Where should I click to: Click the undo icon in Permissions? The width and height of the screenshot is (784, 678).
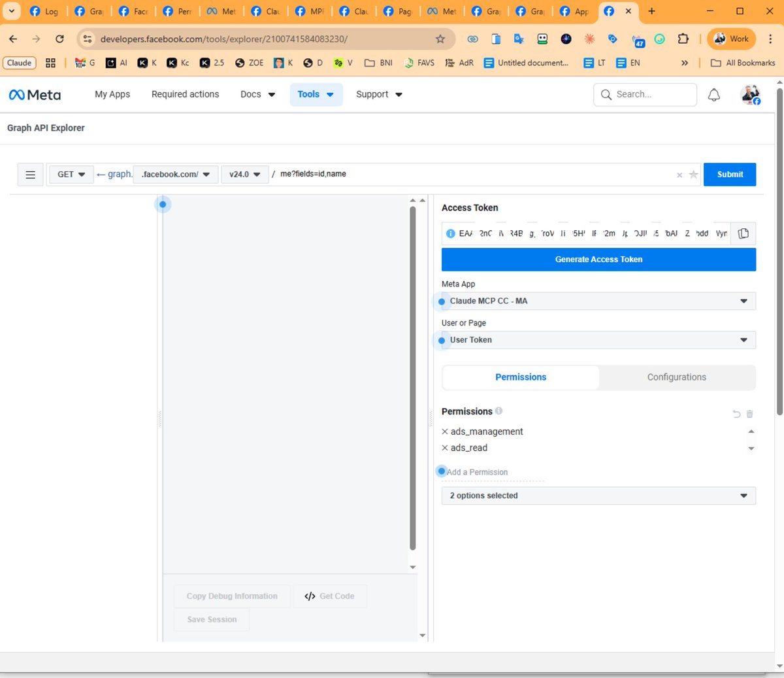[736, 414]
